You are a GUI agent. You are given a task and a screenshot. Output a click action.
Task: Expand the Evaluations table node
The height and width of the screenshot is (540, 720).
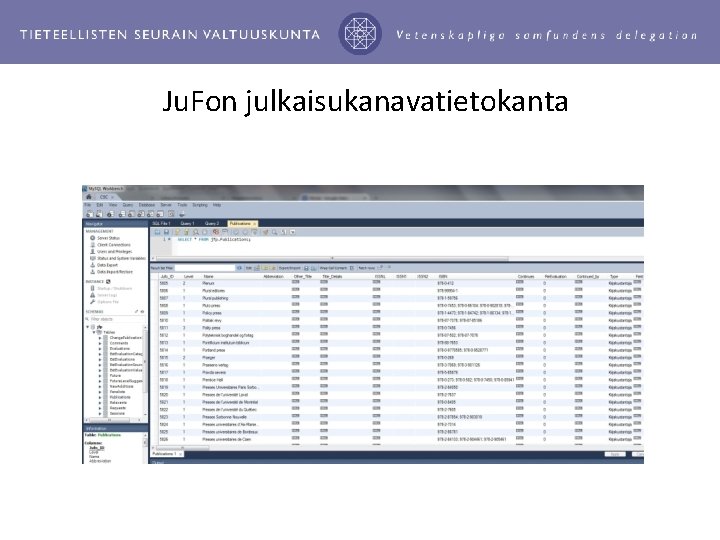pyautogui.click(x=100, y=349)
